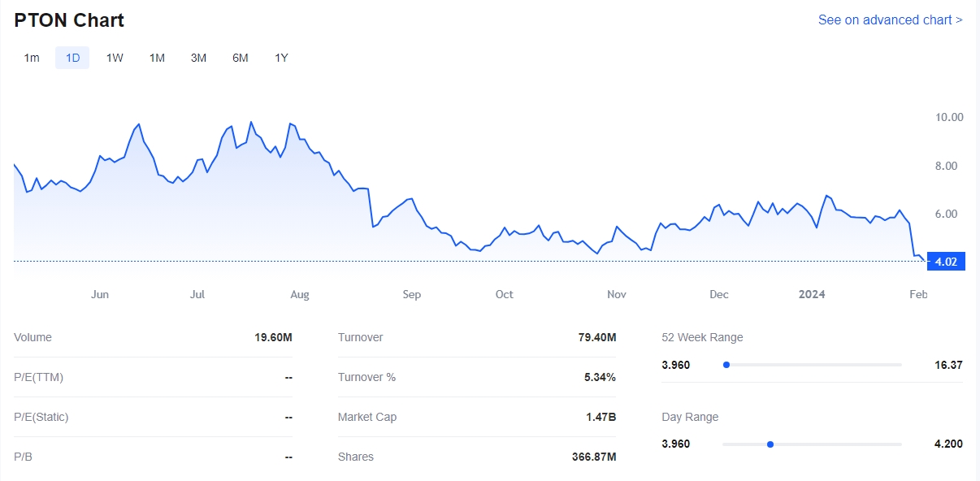Click the Nov label on the time axis
The height and width of the screenshot is (481, 980).
point(617,294)
